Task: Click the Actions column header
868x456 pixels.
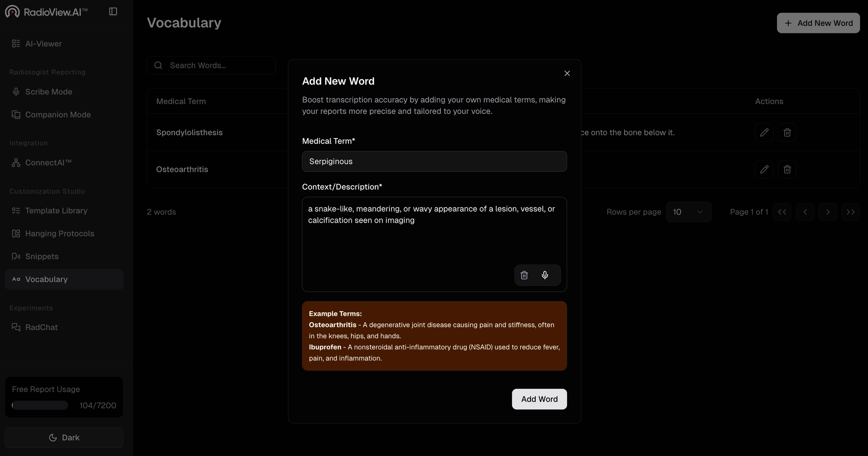Action: point(769,101)
